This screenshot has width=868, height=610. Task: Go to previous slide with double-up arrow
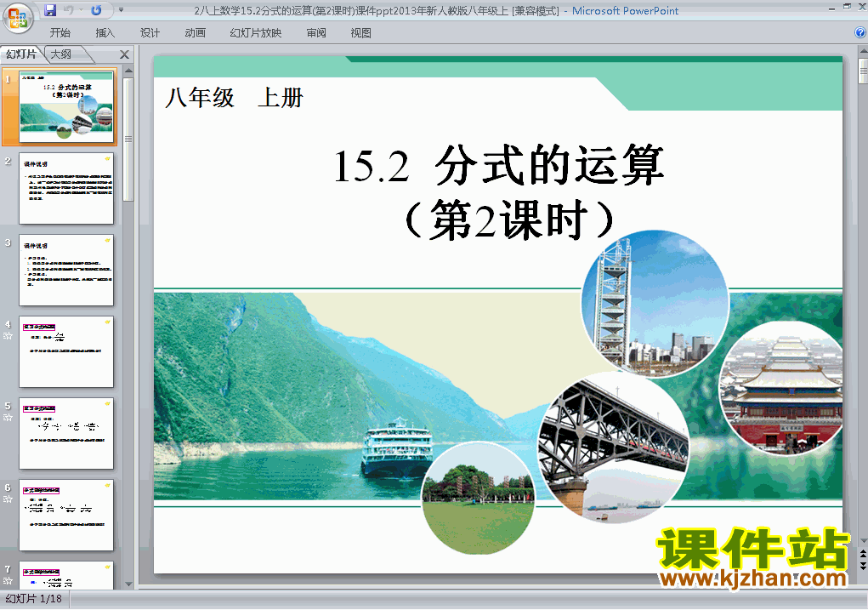tap(864, 554)
